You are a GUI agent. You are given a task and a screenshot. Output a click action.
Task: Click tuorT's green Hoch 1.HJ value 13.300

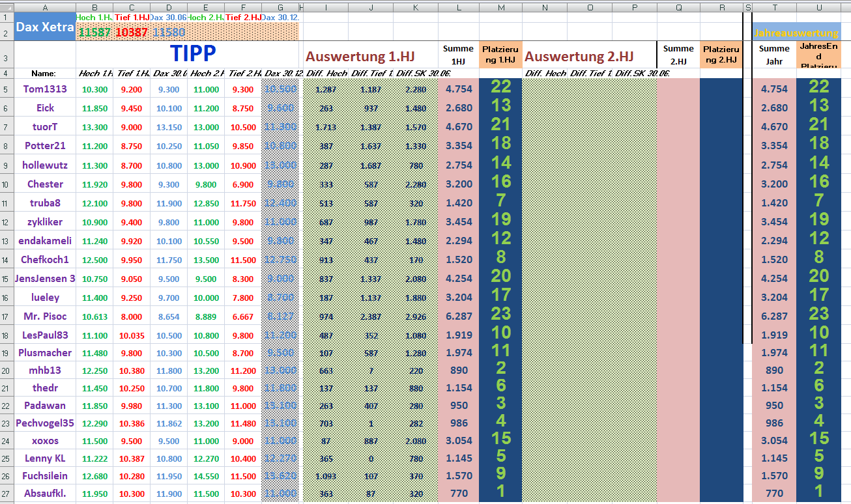(94, 127)
